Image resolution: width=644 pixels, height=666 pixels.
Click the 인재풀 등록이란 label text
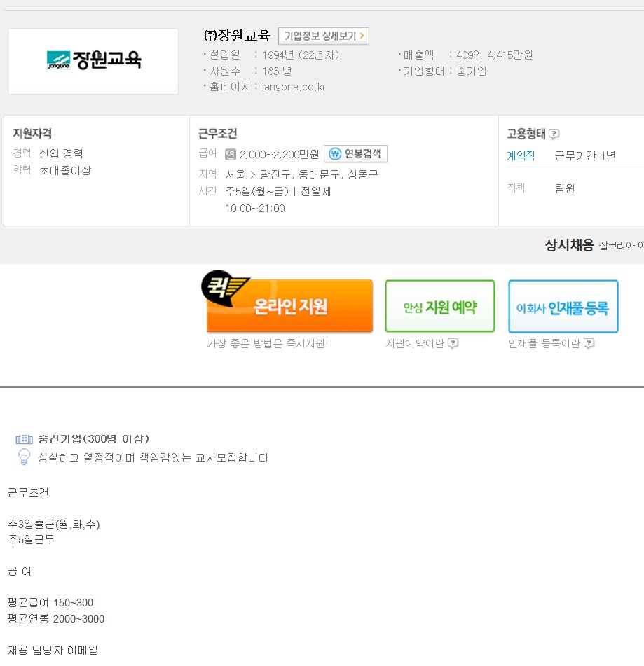(544, 343)
